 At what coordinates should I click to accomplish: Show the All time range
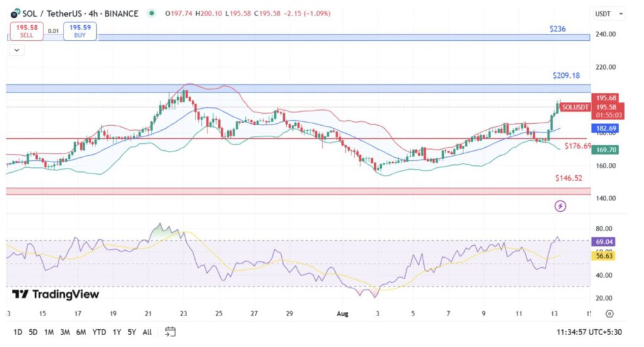147,331
